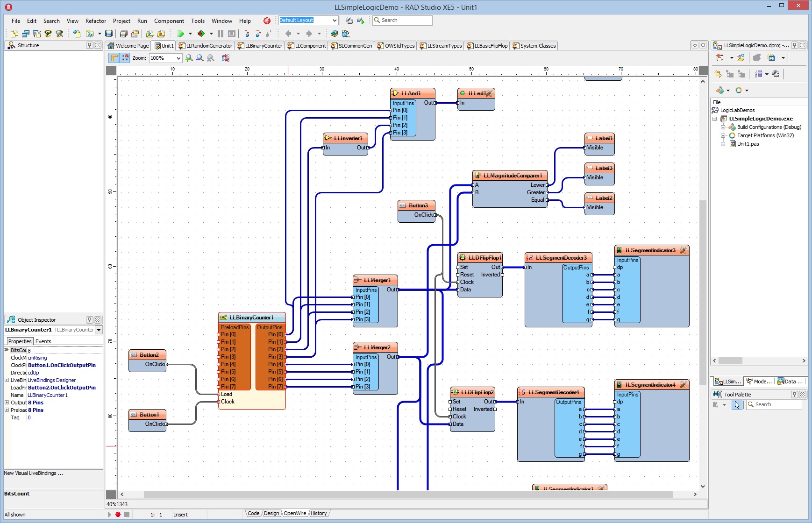Click the navigate Forward arrow icon

(x=309, y=34)
